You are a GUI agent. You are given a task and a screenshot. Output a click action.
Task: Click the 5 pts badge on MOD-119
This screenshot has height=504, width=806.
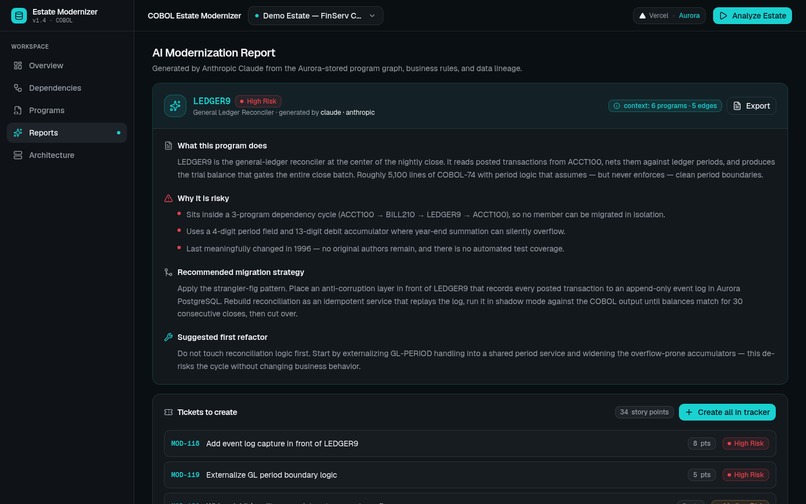click(702, 475)
